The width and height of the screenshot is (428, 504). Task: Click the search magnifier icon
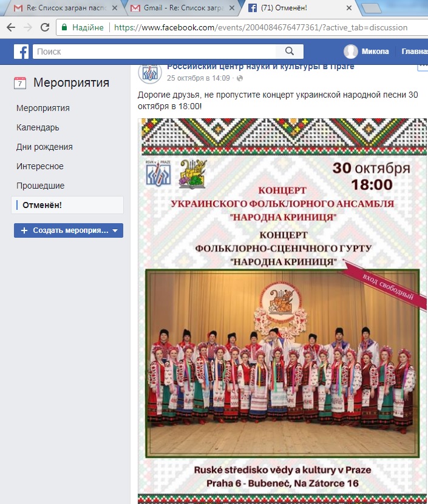tap(290, 52)
